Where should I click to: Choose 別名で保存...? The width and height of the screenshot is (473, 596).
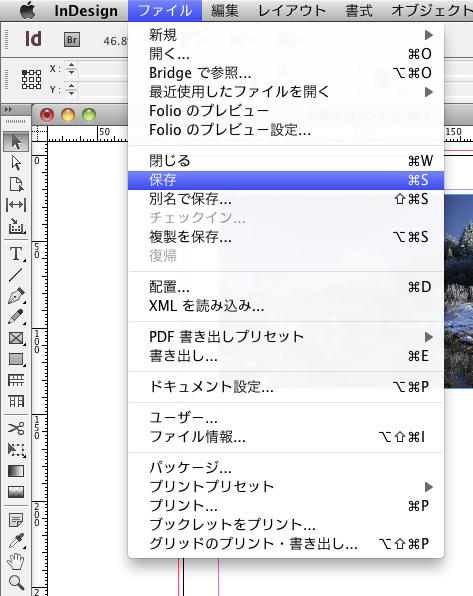286,199
